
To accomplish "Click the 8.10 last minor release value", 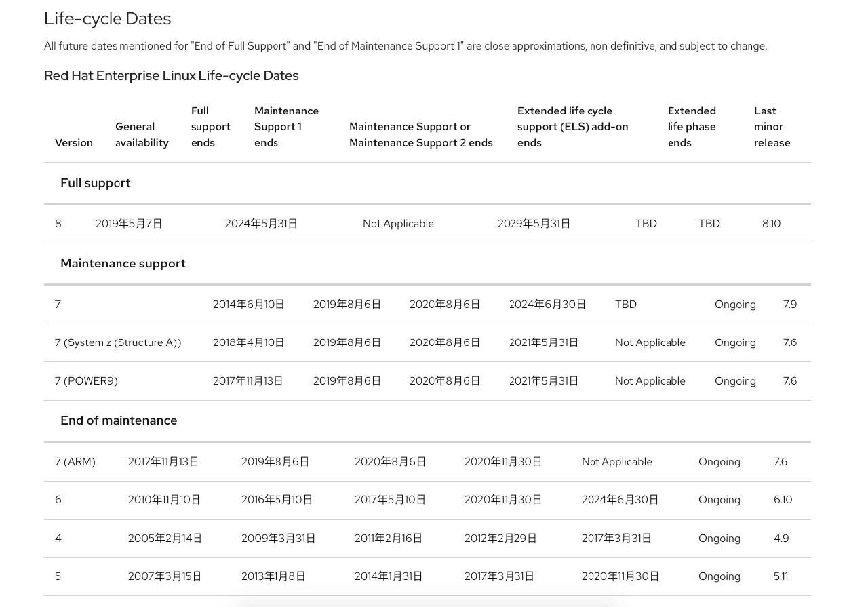I will click(x=771, y=224).
